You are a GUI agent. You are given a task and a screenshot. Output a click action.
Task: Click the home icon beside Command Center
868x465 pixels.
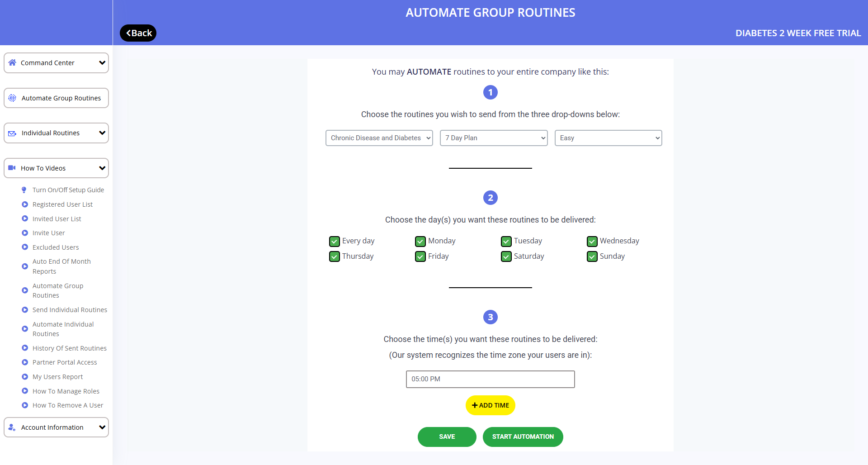pyautogui.click(x=12, y=63)
